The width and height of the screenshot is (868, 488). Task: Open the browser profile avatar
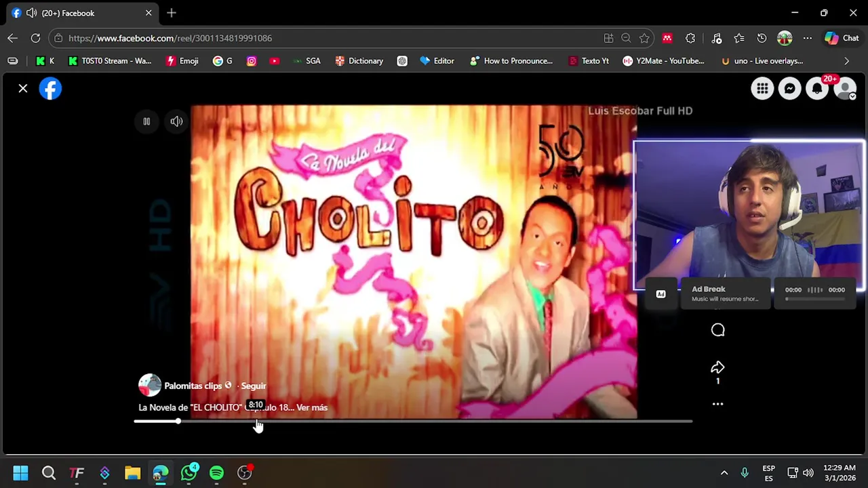(785, 38)
